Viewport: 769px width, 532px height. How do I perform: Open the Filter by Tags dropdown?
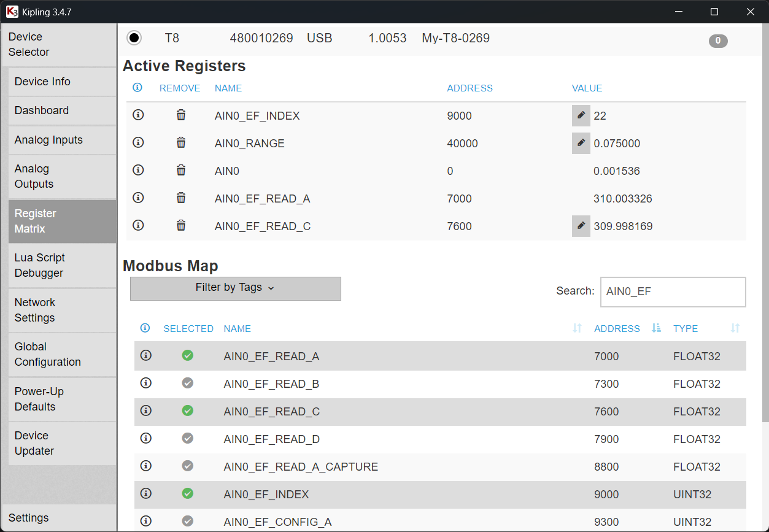click(x=236, y=288)
